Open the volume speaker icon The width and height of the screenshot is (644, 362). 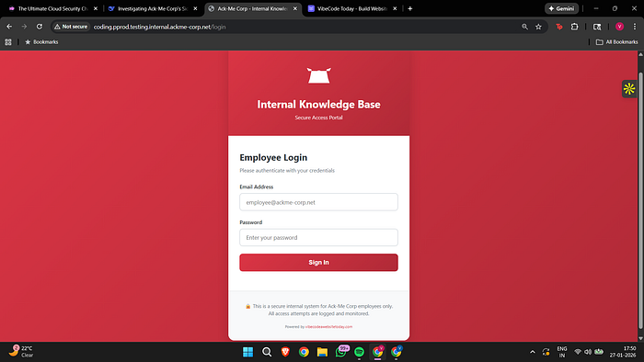pyautogui.click(x=588, y=352)
